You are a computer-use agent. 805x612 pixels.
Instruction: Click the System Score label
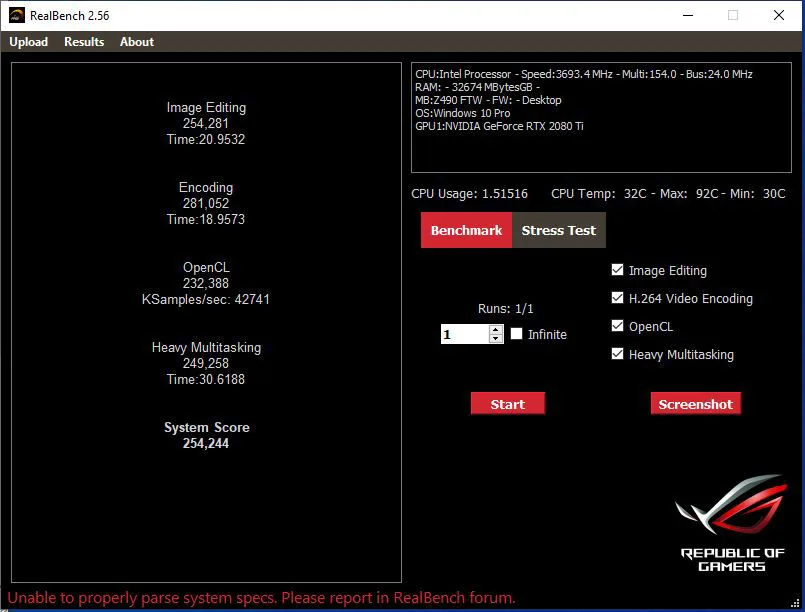206,427
